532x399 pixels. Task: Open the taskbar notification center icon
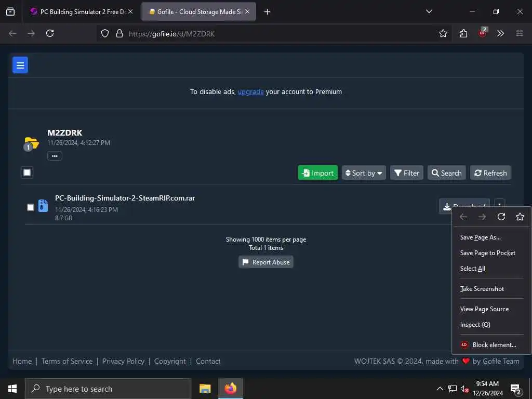[515, 389]
